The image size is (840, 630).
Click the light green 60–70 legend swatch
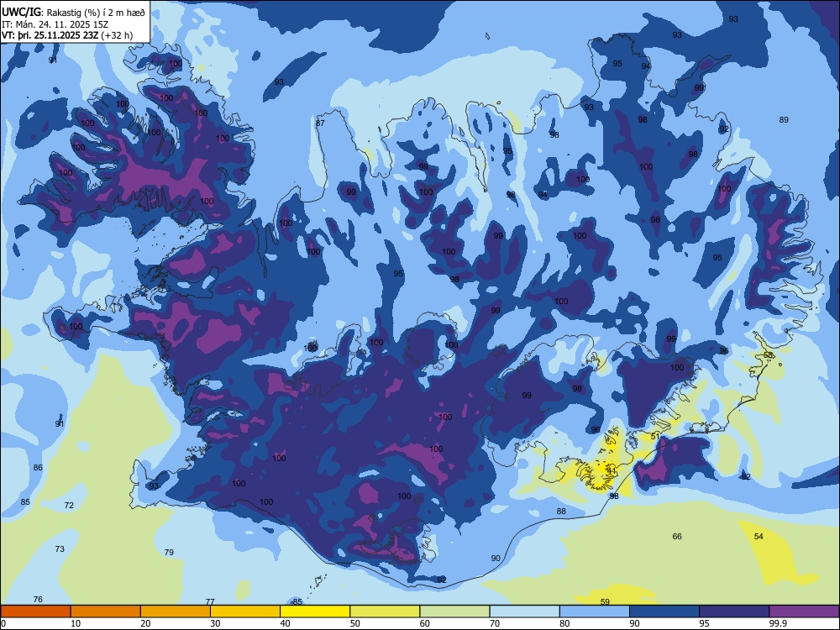tap(454, 612)
